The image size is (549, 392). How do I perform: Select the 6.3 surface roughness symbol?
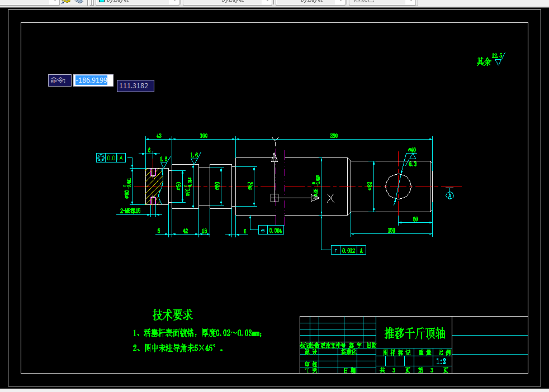point(411,160)
